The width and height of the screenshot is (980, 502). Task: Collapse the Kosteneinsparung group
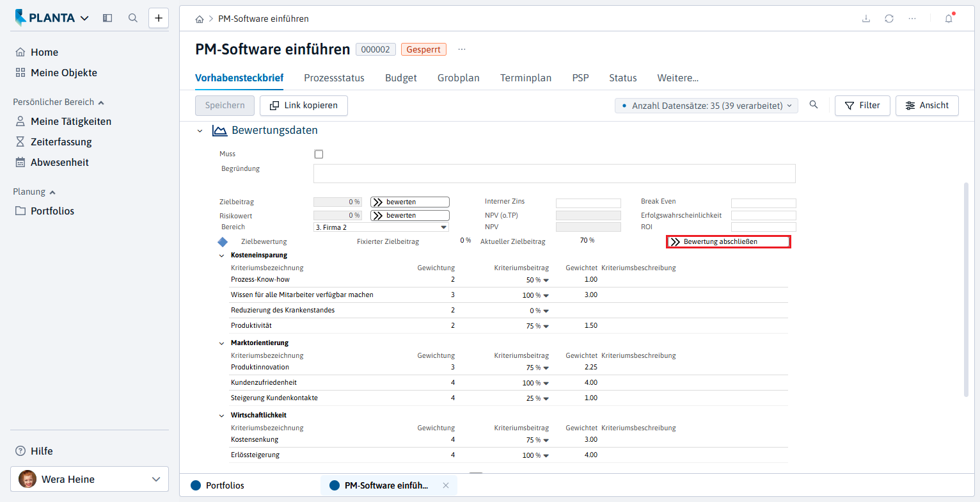(x=222, y=255)
